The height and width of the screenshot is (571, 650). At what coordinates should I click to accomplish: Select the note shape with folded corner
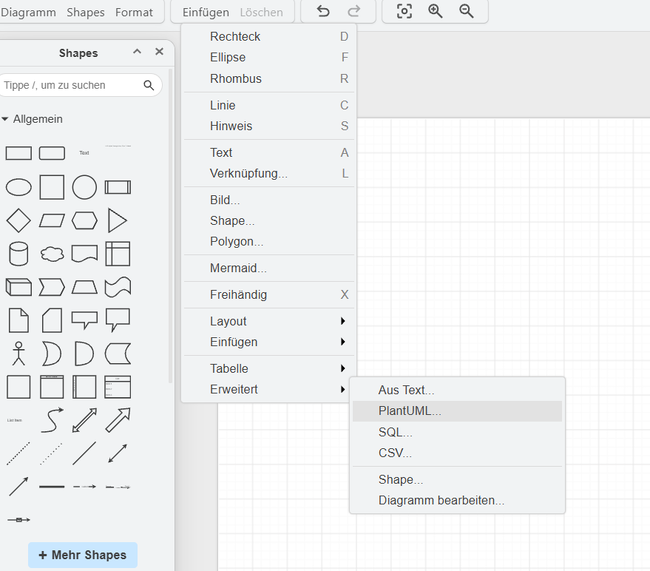click(19, 320)
